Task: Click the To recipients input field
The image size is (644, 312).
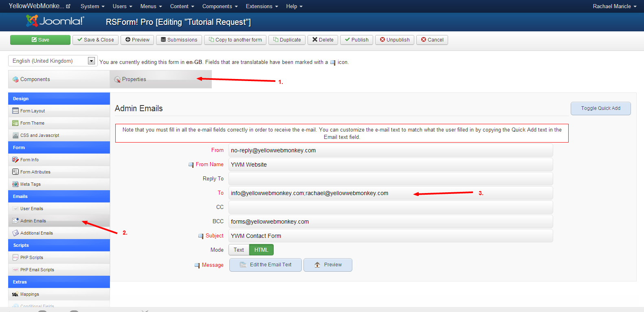Action: pyautogui.click(x=391, y=193)
